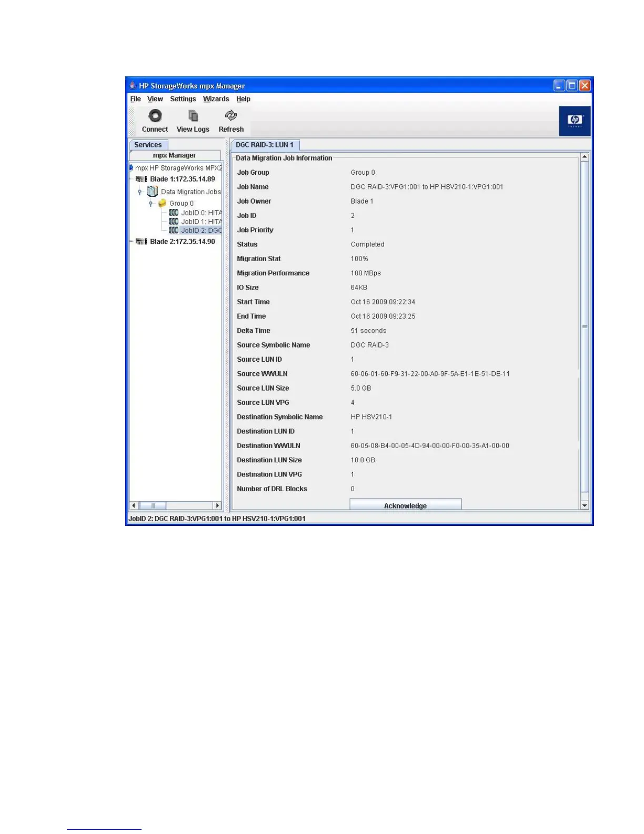
Task: Click the Migration Performance value '100 MBps'
Action: click(366, 273)
